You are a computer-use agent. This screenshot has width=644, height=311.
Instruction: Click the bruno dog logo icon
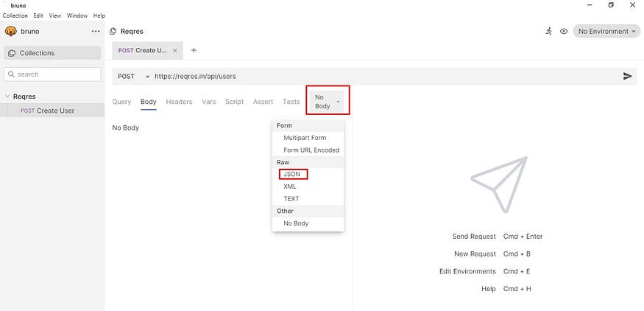[11, 31]
